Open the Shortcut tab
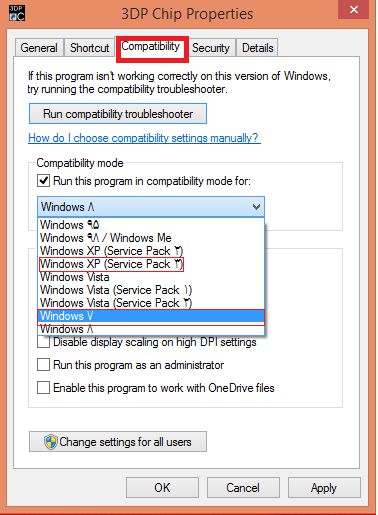378x515 pixels. tap(89, 48)
